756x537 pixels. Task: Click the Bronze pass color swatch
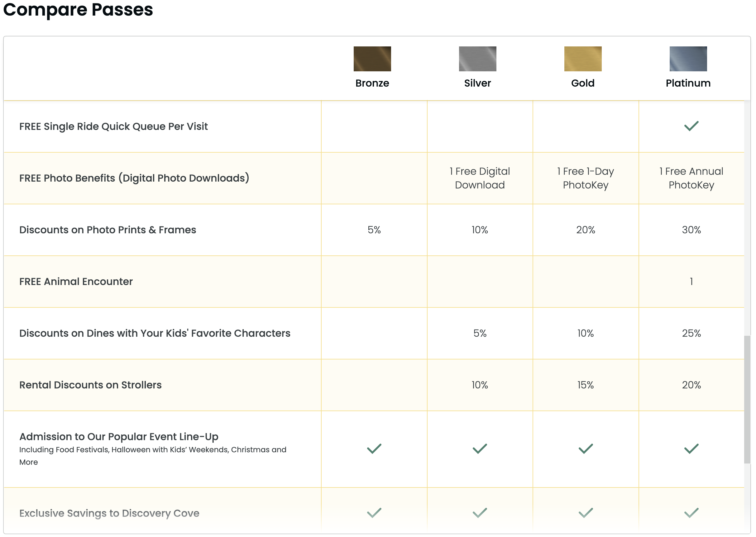point(372,59)
